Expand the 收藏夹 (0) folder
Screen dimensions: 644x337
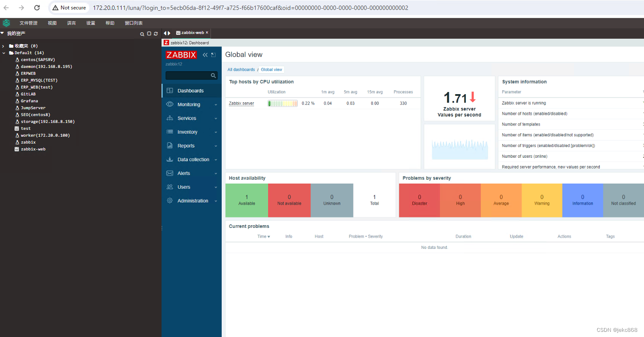tap(3, 46)
